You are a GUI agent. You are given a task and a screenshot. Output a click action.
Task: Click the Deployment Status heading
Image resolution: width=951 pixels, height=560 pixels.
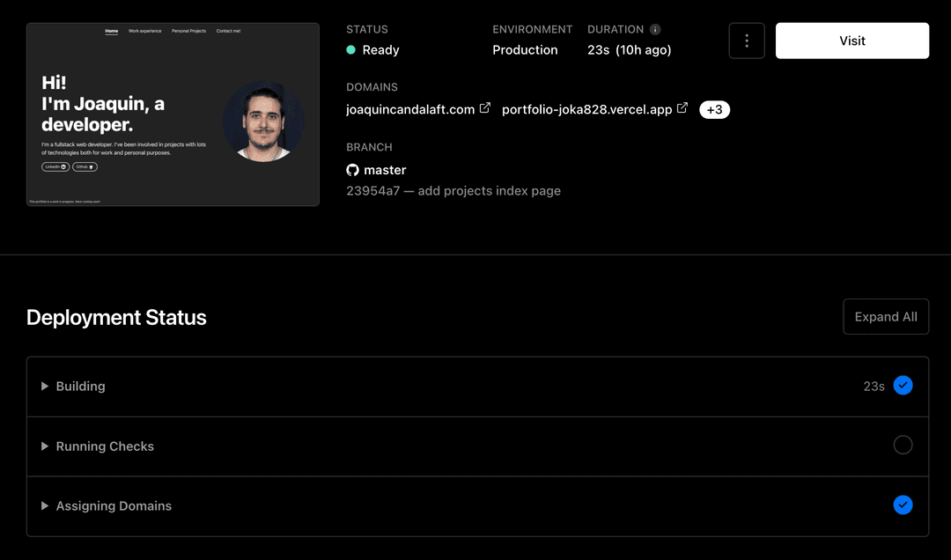click(x=116, y=317)
